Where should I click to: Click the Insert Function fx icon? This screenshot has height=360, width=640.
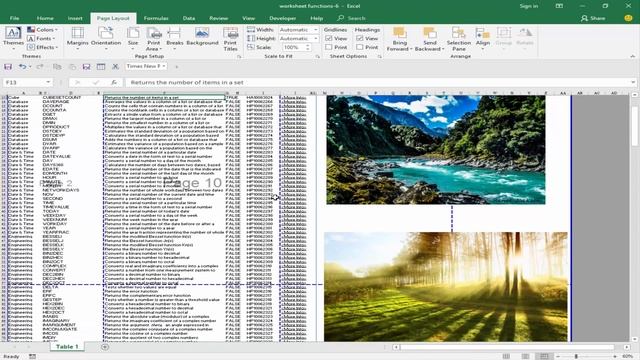tap(114, 82)
